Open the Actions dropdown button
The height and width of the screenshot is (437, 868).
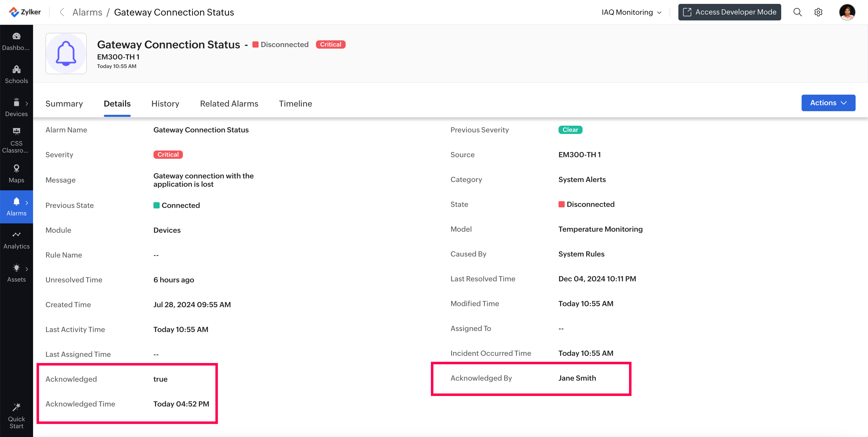pyautogui.click(x=828, y=103)
